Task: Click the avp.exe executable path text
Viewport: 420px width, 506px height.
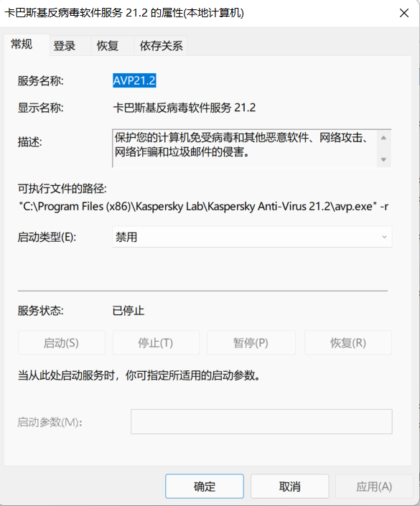Action: tap(204, 206)
